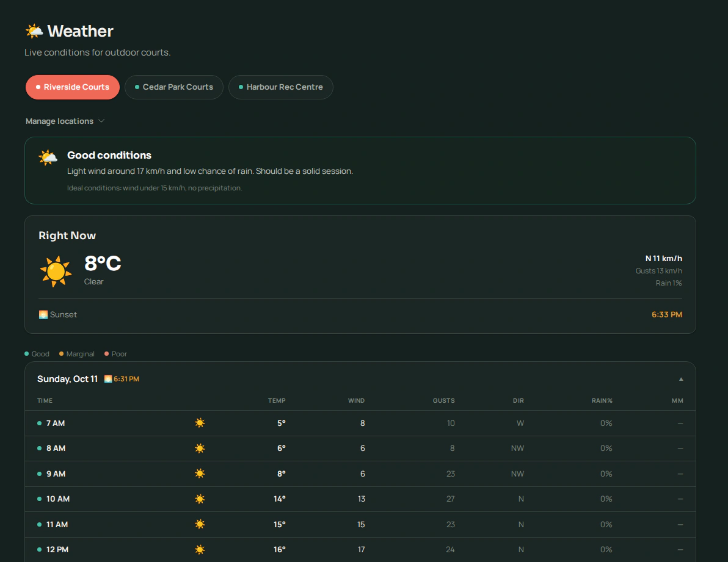Click the Poor legend label

[x=119, y=354]
